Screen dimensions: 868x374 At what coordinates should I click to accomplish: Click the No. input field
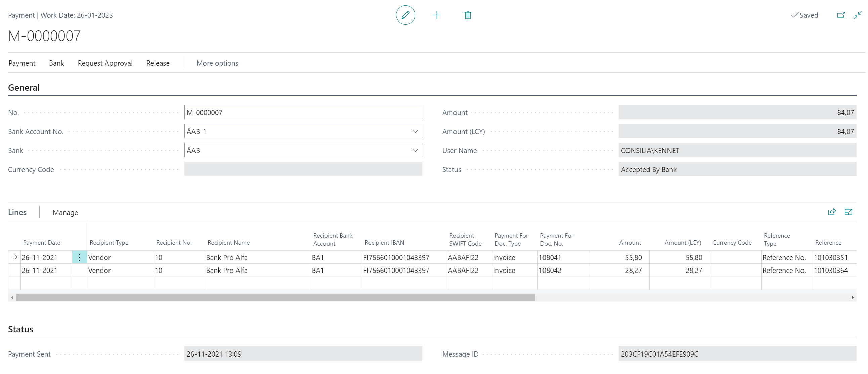[x=303, y=112]
